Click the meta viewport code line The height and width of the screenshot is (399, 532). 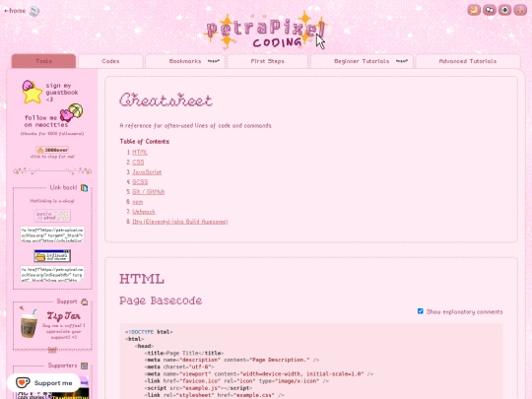(259, 374)
